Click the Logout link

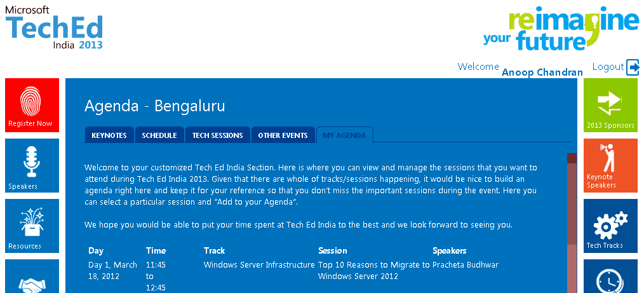pos(608,67)
